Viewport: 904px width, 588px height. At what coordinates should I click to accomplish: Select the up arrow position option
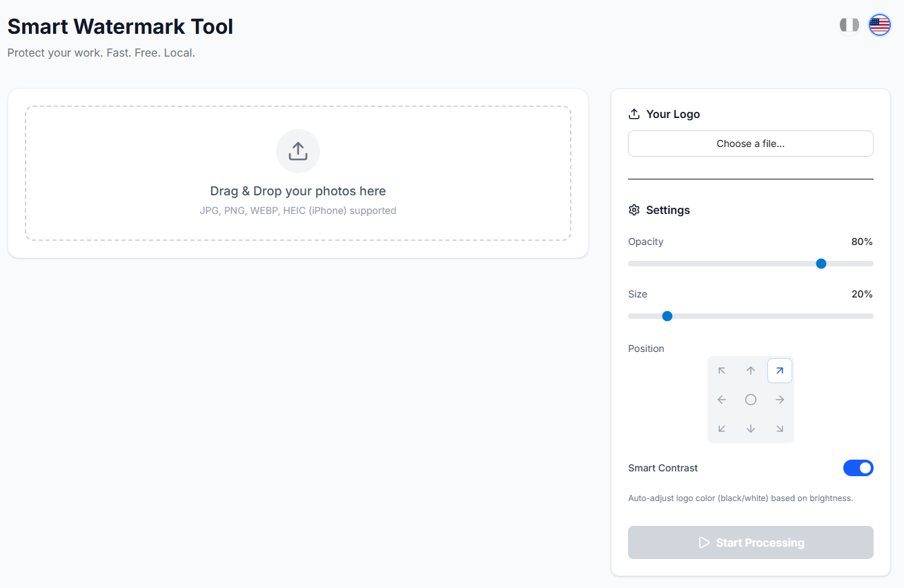(x=751, y=371)
